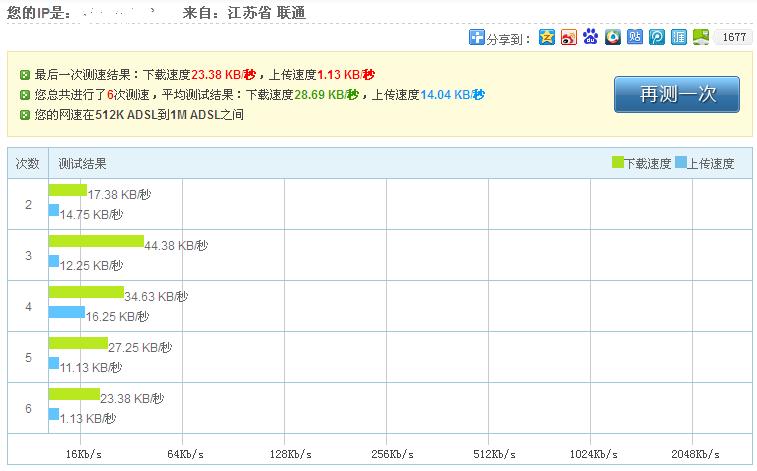Click red 1.13 KB/秒 in last result line
This screenshot has width=757, height=471.
point(346,75)
